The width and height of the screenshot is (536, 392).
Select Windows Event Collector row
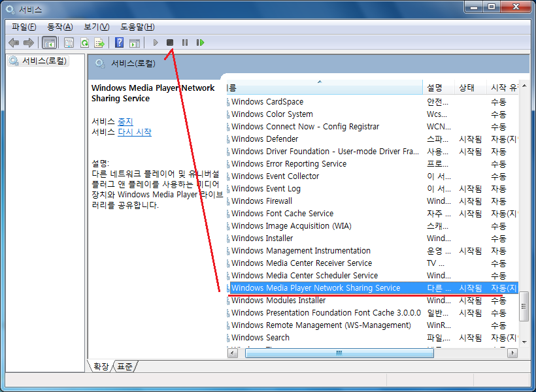pos(373,176)
